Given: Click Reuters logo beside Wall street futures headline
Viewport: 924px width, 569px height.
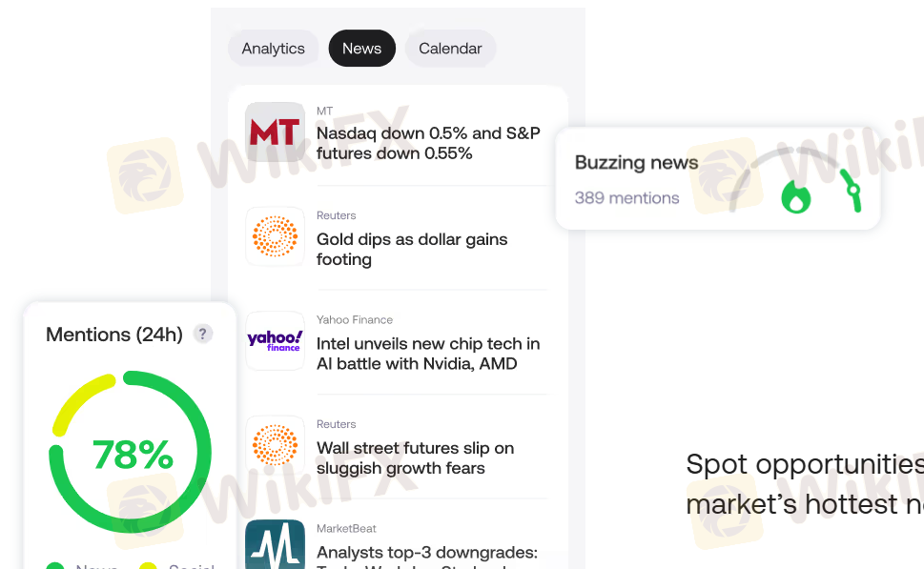Looking at the screenshot, I should pos(275,444).
